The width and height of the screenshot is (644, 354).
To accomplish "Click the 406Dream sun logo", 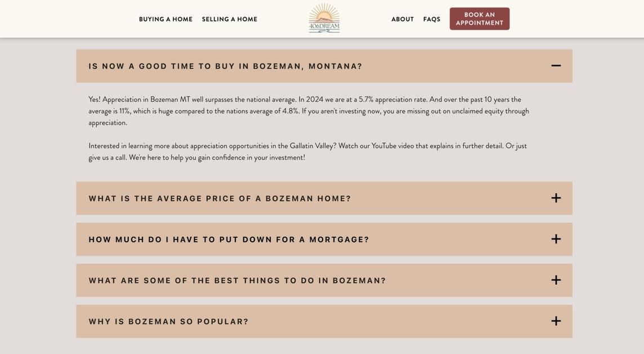I will (324, 18).
